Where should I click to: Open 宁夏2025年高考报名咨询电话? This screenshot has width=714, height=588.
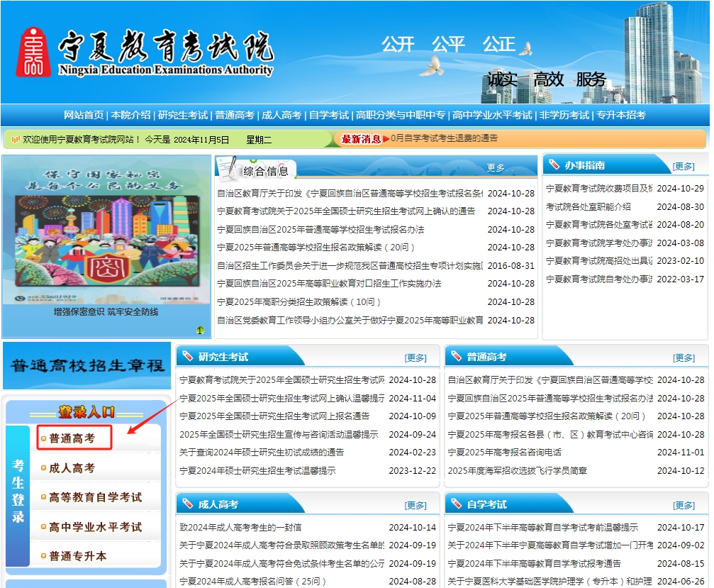coord(505,453)
